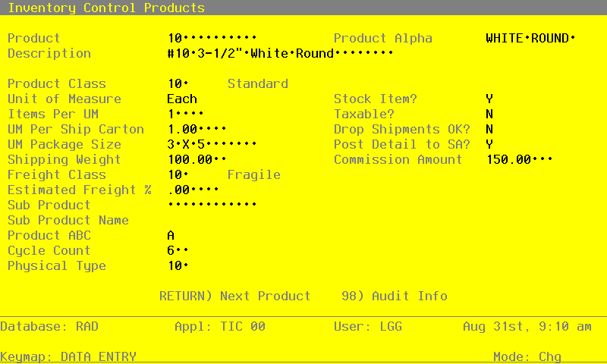
Task: Click the Product Class label
Action: click(56, 83)
